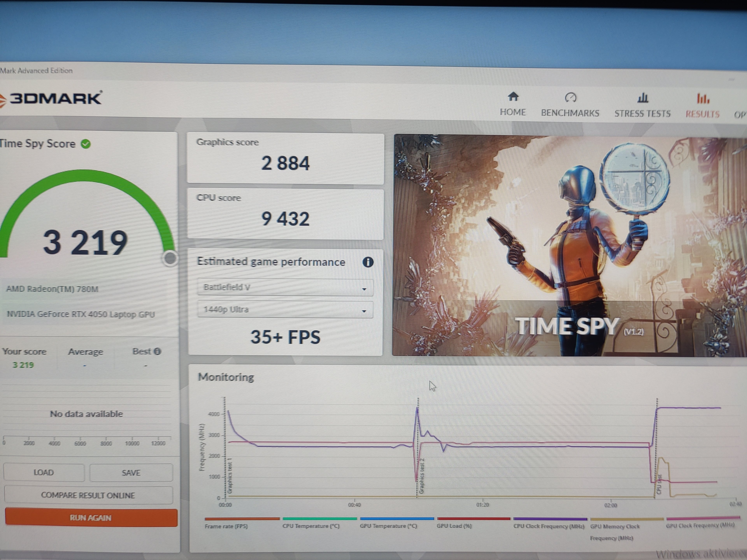The image size is (747, 560).
Task: Open the Battlefield V game dropdown
Action: coord(285,288)
